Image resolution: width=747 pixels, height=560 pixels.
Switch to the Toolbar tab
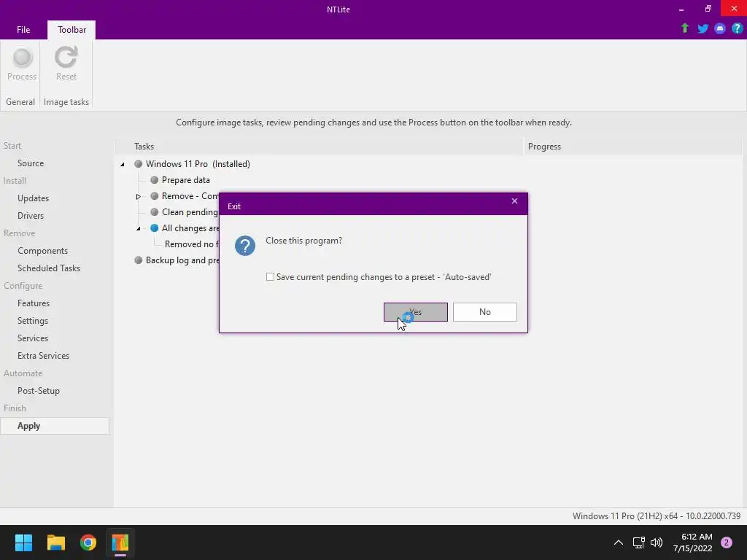click(x=71, y=29)
